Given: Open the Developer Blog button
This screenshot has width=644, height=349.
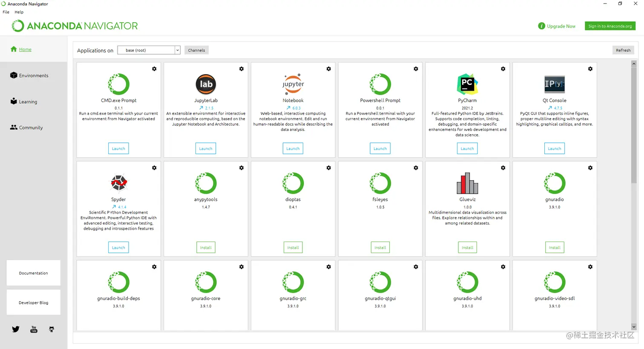Looking at the screenshot, I should 34,303.
